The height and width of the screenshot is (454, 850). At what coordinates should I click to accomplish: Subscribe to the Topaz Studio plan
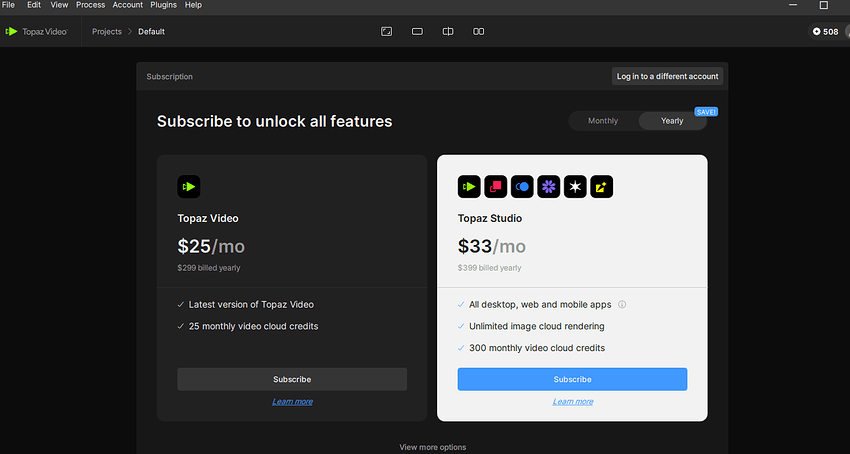pos(572,379)
